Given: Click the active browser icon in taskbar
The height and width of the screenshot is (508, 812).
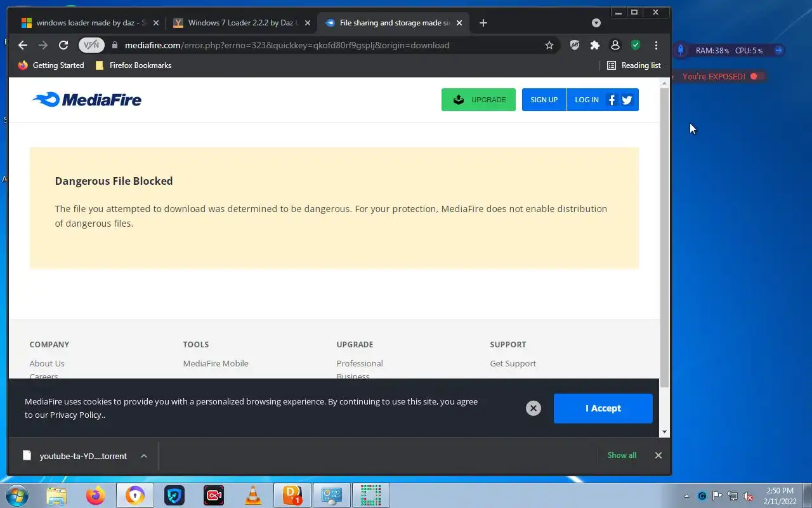Looking at the screenshot, I should coord(135,495).
